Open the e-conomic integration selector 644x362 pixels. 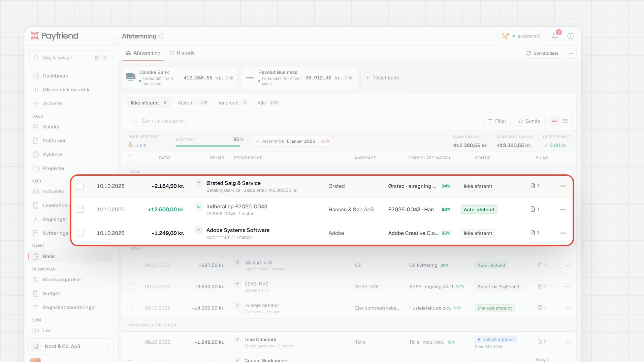[521, 36]
